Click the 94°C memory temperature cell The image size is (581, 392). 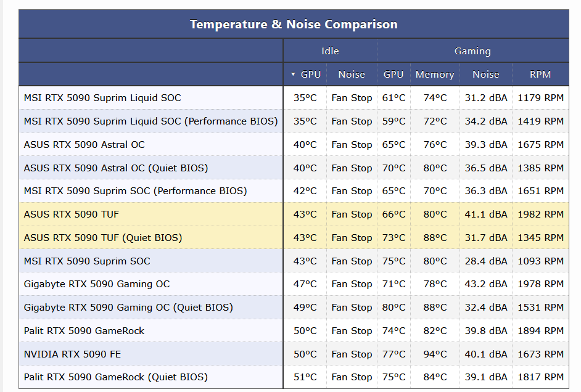tap(434, 354)
